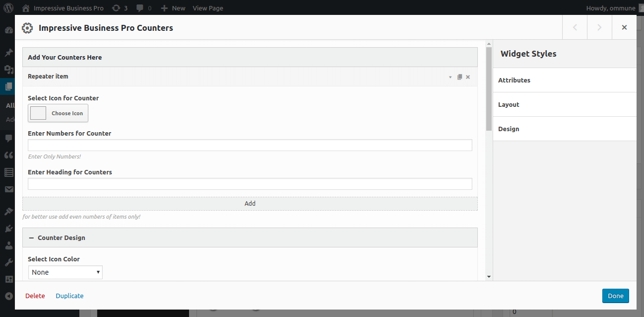
Task: Click the Done button
Action: 616,296
